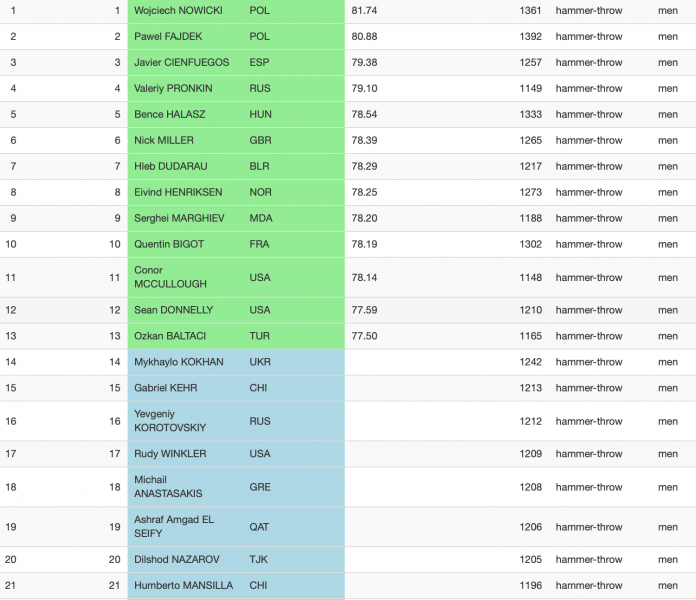
Task: Click QAT code for Ashraf Amgad EL SEIFY
Action: (259, 527)
